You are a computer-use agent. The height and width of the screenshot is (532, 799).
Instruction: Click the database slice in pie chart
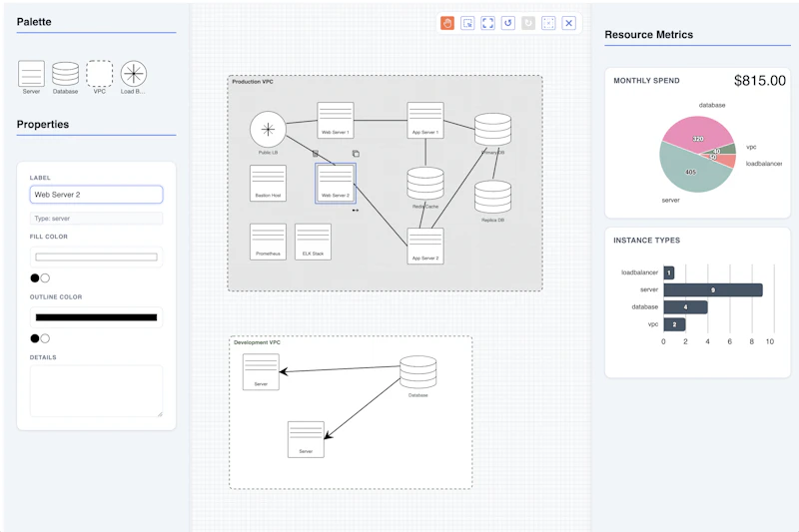click(x=696, y=134)
